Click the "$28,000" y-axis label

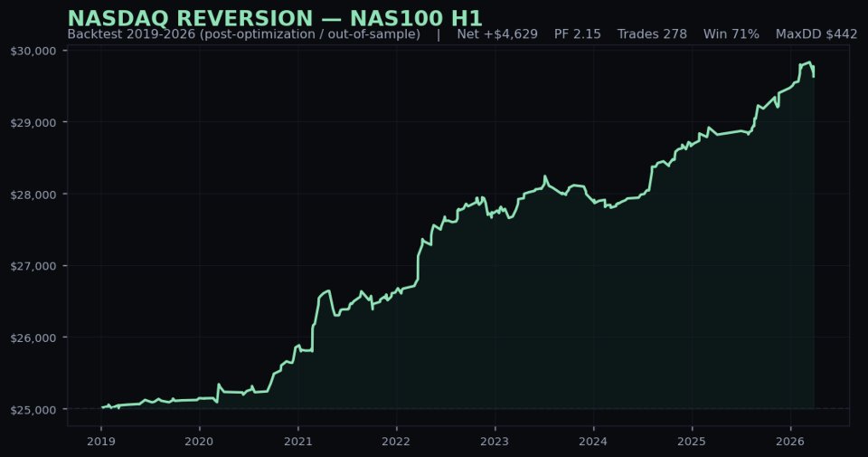pyautogui.click(x=33, y=195)
